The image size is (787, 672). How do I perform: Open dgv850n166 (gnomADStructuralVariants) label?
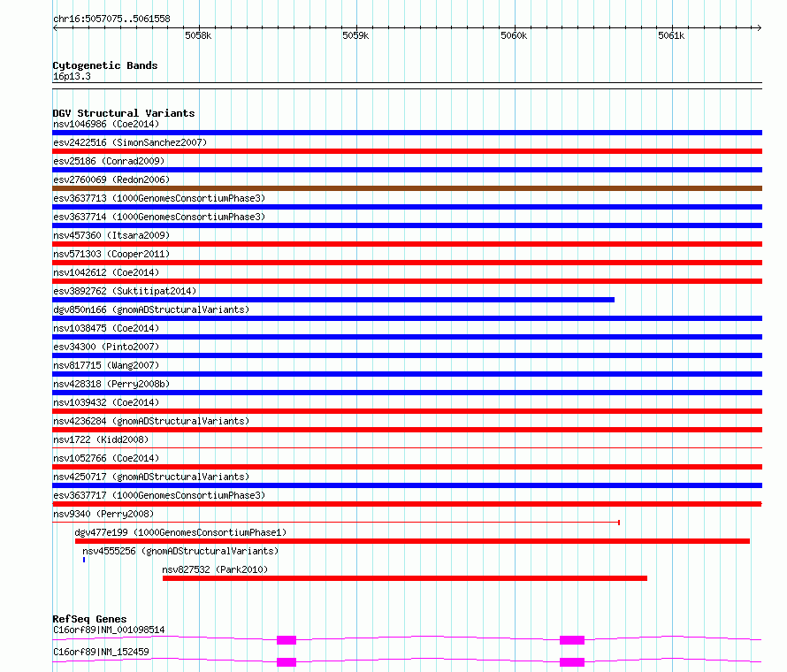pyautogui.click(x=151, y=309)
